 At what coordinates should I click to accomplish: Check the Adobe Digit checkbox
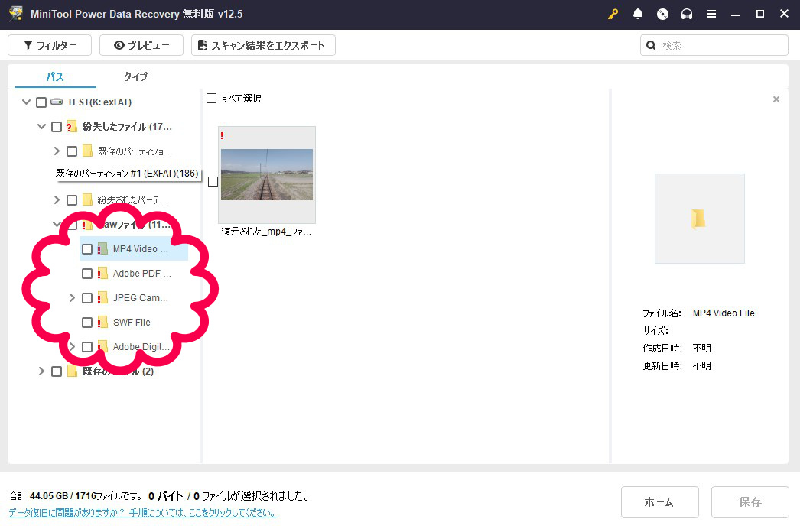(87, 347)
